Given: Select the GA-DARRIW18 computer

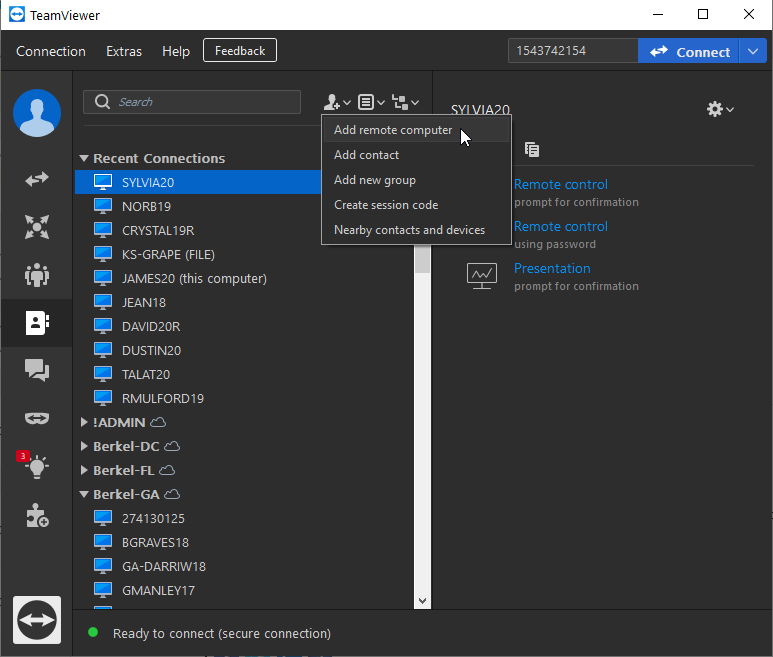Looking at the screenshot, I should tap(246, 566).
